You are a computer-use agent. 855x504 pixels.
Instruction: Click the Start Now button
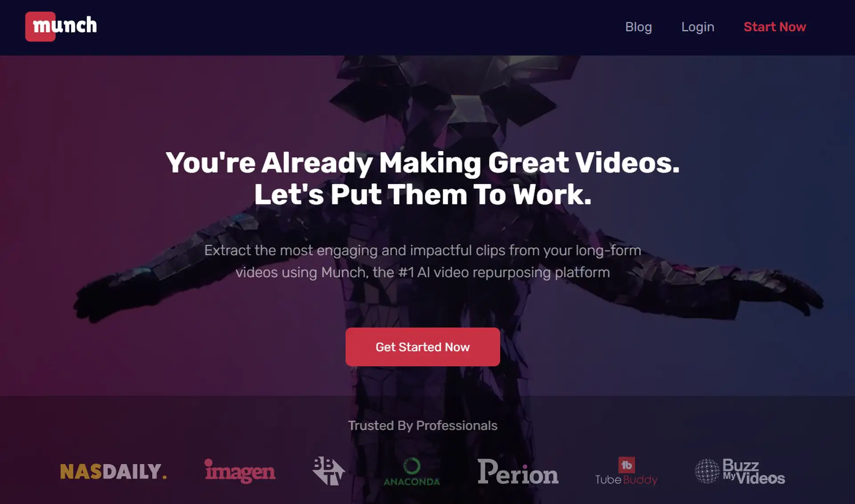775,26
